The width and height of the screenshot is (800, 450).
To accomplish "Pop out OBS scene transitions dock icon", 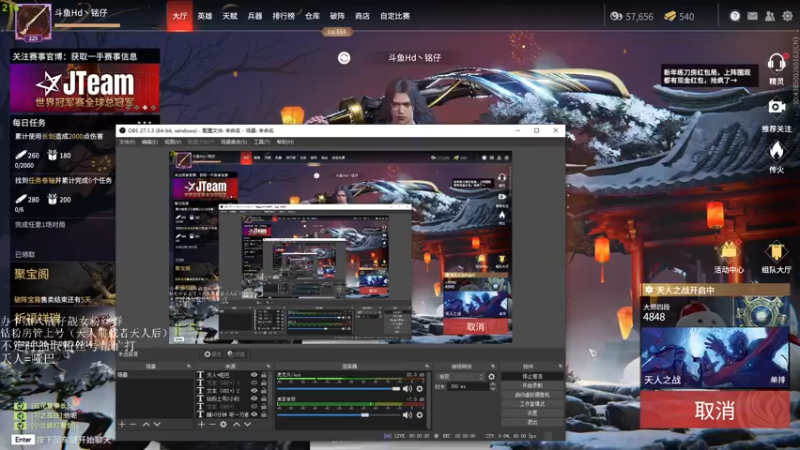I will [493, 366].
